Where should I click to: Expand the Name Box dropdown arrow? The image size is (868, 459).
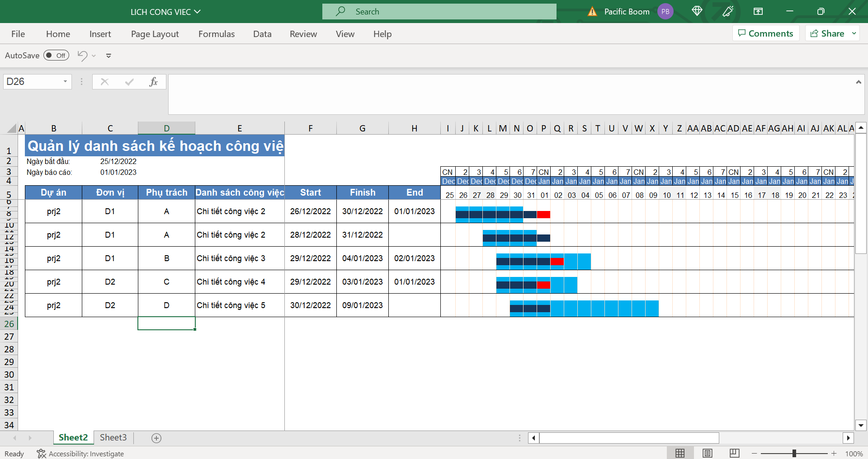pyautogui.click(x=65, y=82)
